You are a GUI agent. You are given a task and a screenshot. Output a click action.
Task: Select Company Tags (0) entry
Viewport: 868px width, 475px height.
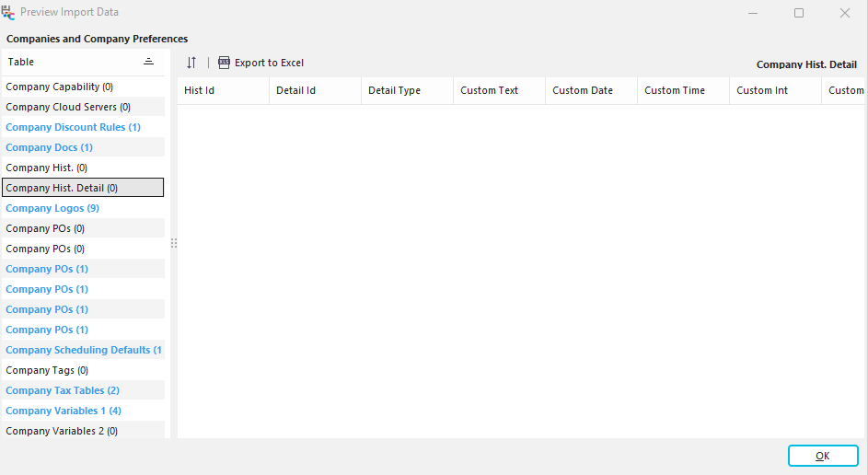(x=47, y=370)
